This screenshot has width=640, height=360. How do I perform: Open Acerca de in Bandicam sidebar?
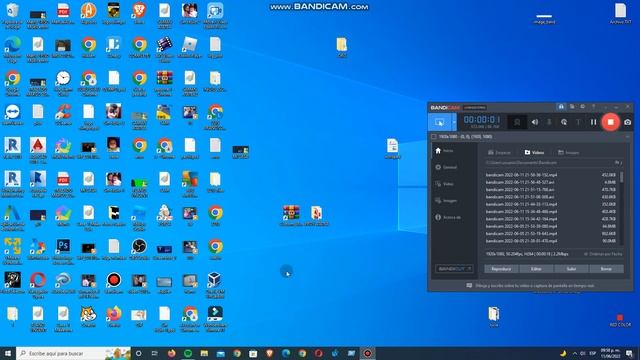click(448, 217)
